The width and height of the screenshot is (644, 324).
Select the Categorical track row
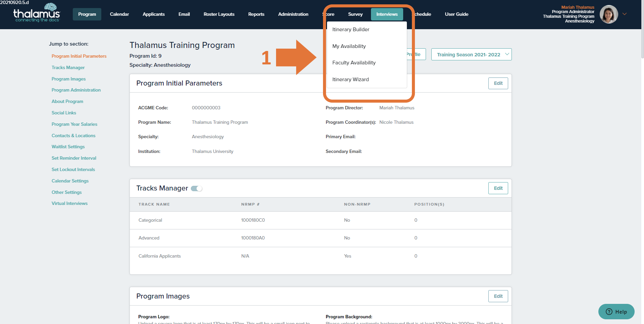320,220
